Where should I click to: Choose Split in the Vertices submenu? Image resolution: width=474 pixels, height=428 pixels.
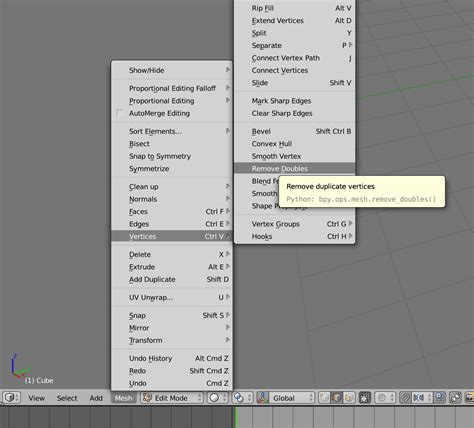coord(295,33)
